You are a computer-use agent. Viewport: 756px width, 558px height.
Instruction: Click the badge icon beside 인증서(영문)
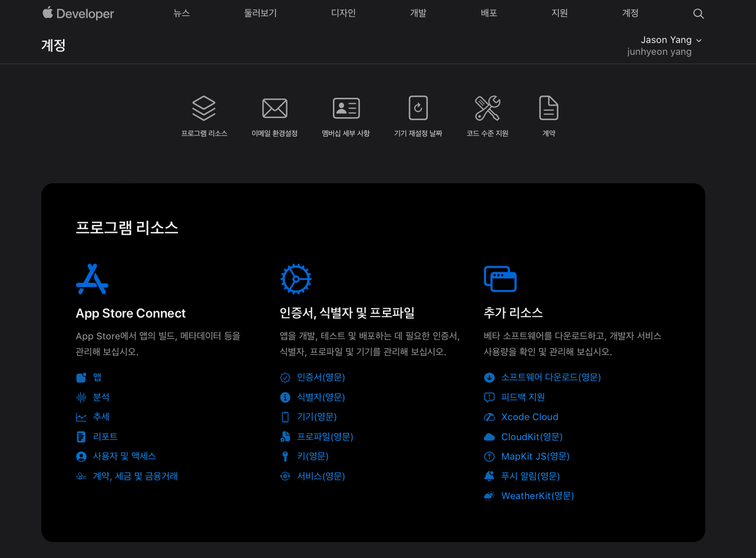click(x=285, y=378)
